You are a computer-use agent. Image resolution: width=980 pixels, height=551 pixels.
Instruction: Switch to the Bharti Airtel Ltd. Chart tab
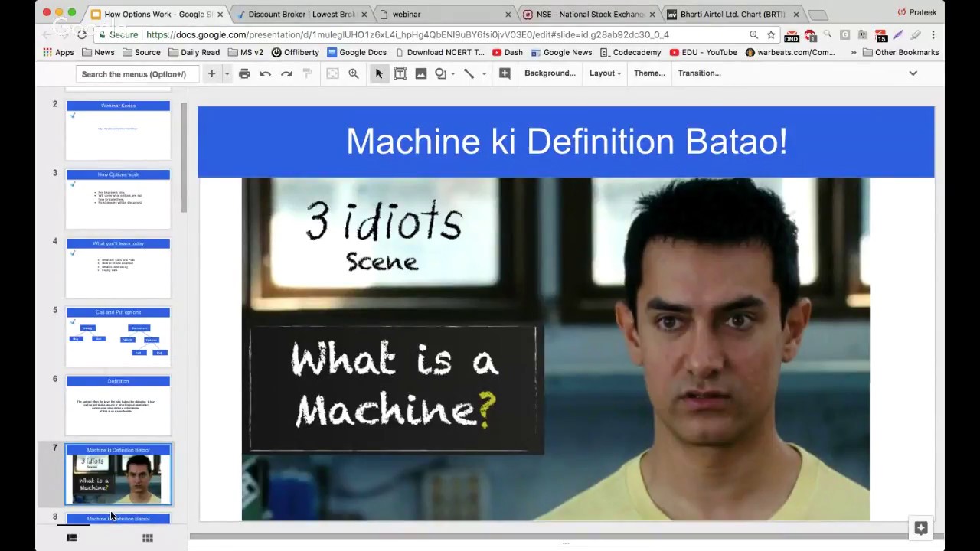pos(733,14)
